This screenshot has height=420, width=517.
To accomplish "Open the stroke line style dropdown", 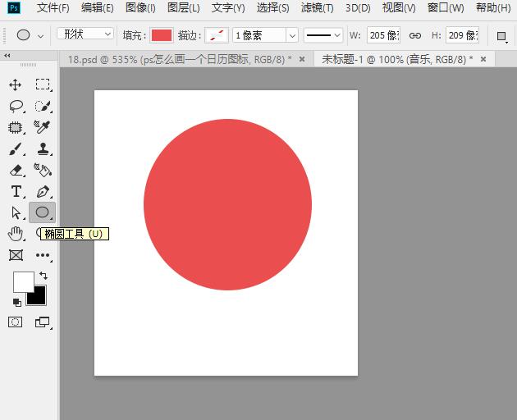I will coord(323,35).
